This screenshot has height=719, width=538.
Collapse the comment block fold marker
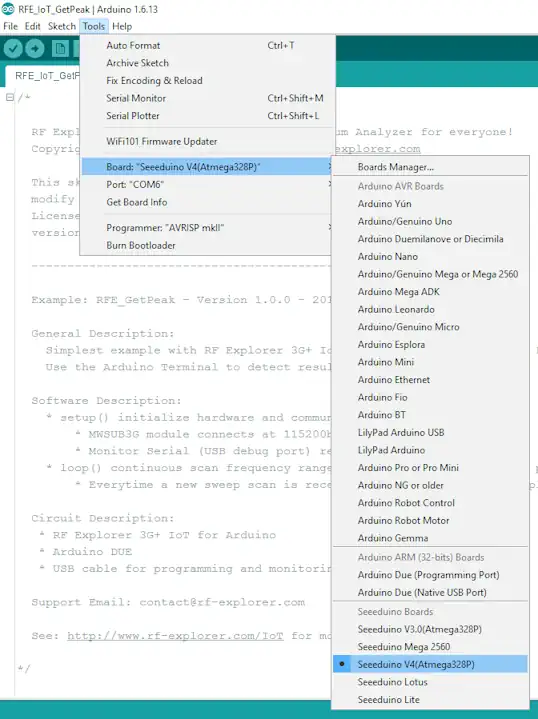click(x=10, y=97)
